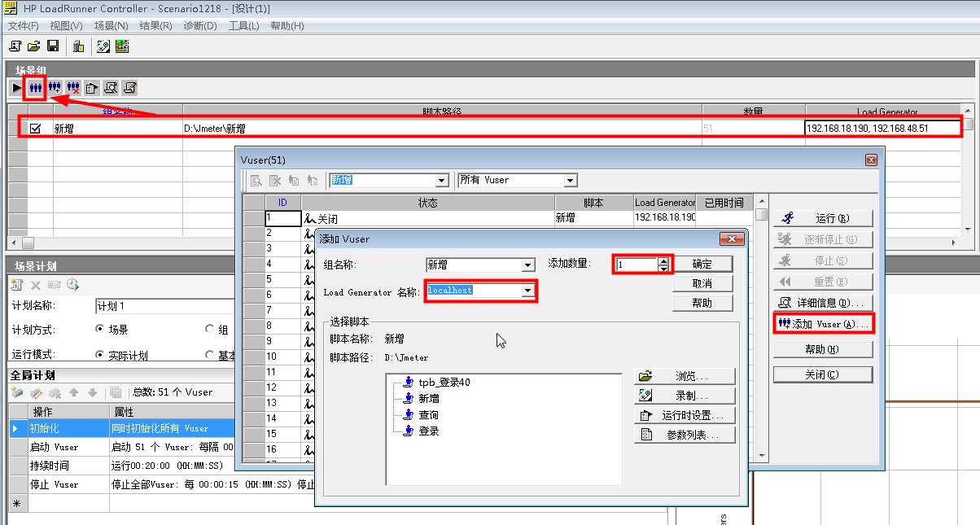Click the Move Up arrow in 全局计划
This screenshot has width=980, height=525.
[x=74, y=392]
